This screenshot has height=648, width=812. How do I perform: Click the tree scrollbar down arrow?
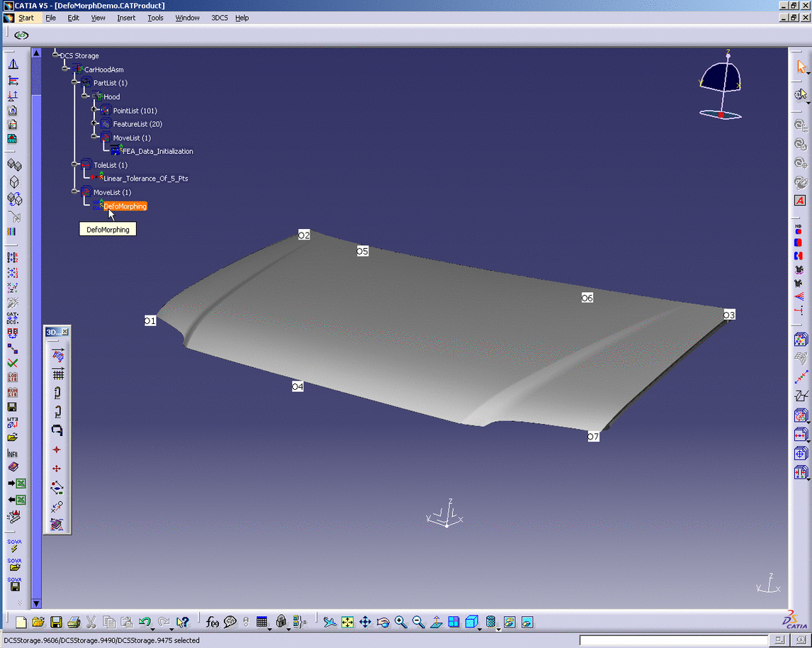coord(36,603)
